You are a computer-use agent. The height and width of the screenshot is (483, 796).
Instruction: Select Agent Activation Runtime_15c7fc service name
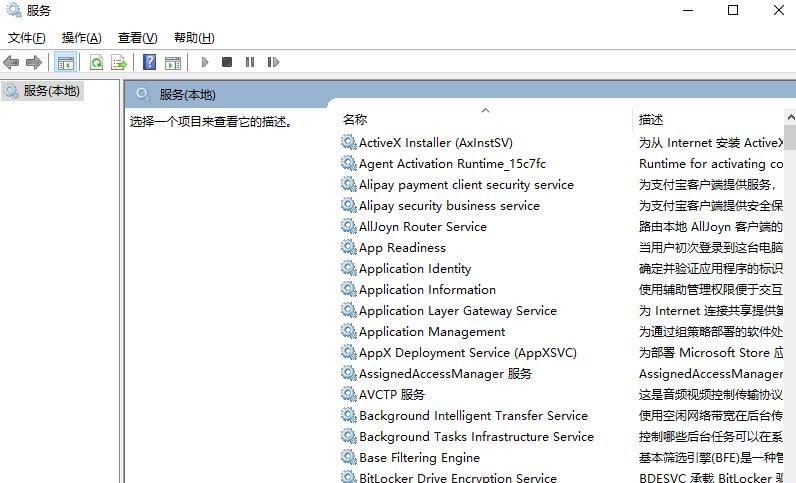(452, 164)
